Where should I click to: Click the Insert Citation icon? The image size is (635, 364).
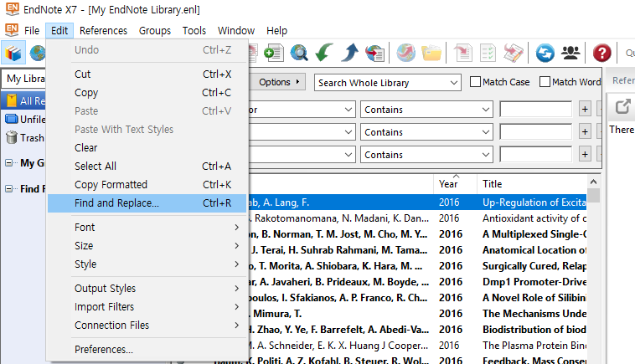(463, 53)
